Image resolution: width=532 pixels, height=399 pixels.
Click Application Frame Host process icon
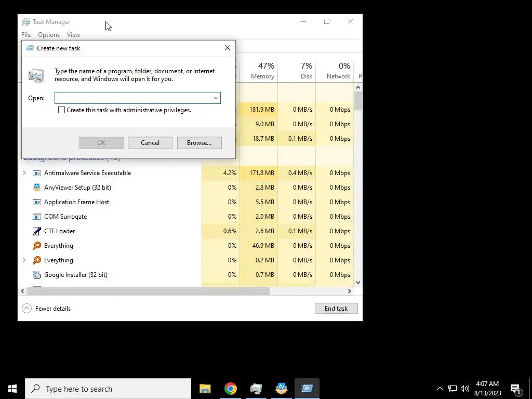pos(37,202)
